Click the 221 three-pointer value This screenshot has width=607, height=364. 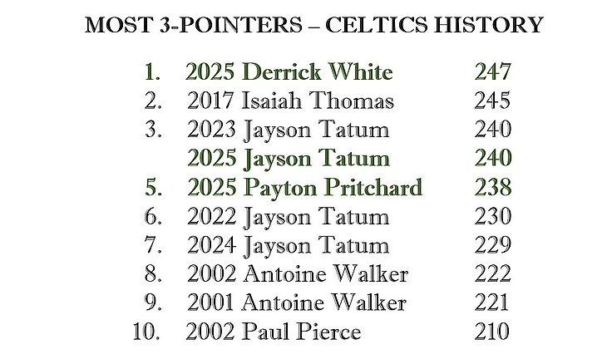pyautogui.click(x=491, y=303)
